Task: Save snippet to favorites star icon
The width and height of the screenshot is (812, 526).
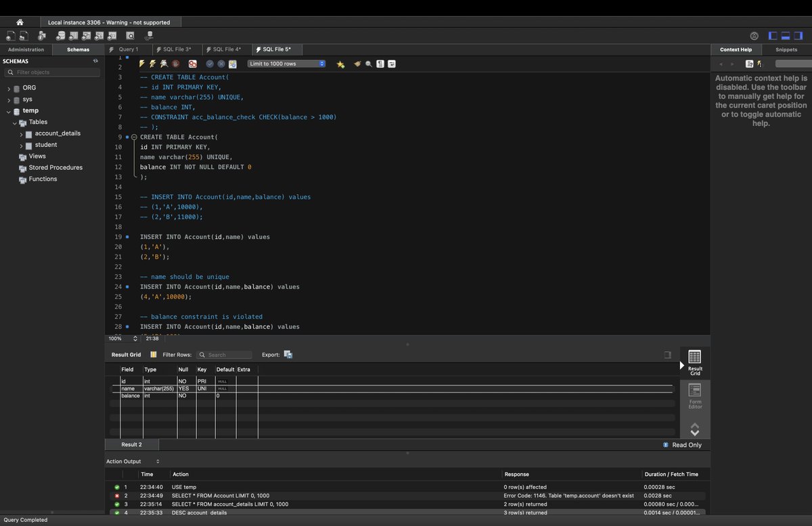Action: 340,64
